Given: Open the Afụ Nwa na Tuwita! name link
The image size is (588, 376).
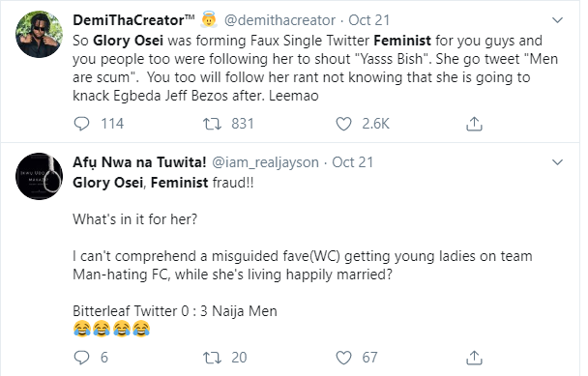Looking at the screenshot, I should pyautogui.click(x=139, y=162).
